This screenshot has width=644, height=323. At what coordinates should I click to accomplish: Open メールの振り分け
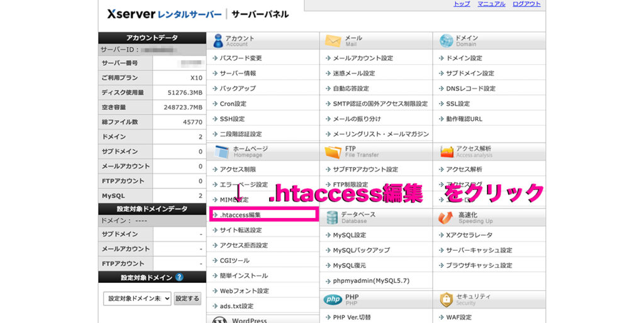tap(357, 119)
